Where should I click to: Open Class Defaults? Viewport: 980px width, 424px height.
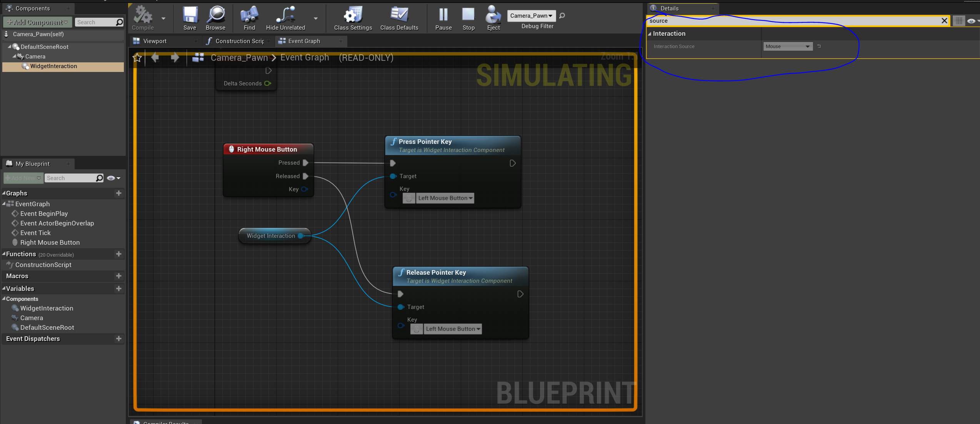tap(400, 15)
